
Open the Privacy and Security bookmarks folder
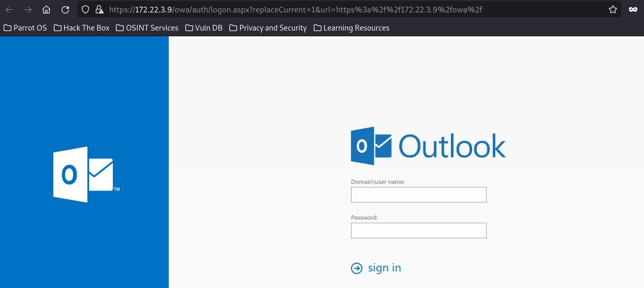coord(268,28)
